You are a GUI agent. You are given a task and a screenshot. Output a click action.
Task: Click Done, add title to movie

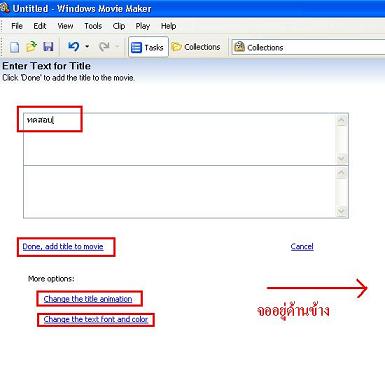[x=63, y=247]
